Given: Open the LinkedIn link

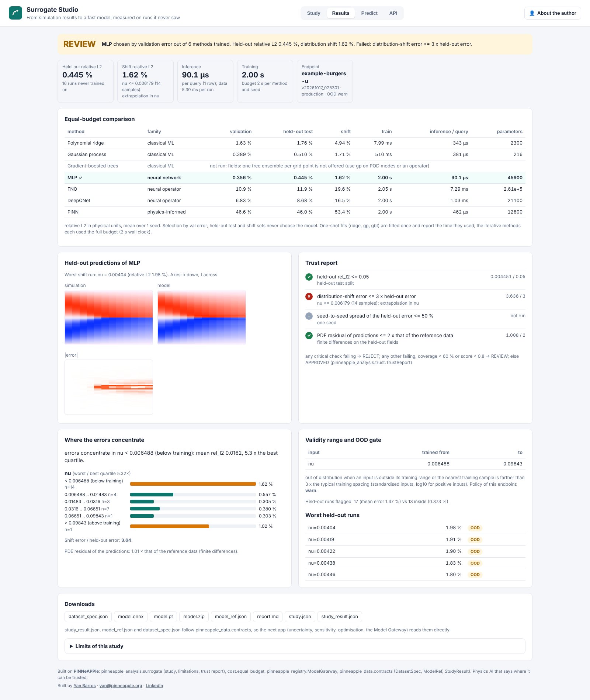Looking at the screenshot, I should (x=154, y=686).
